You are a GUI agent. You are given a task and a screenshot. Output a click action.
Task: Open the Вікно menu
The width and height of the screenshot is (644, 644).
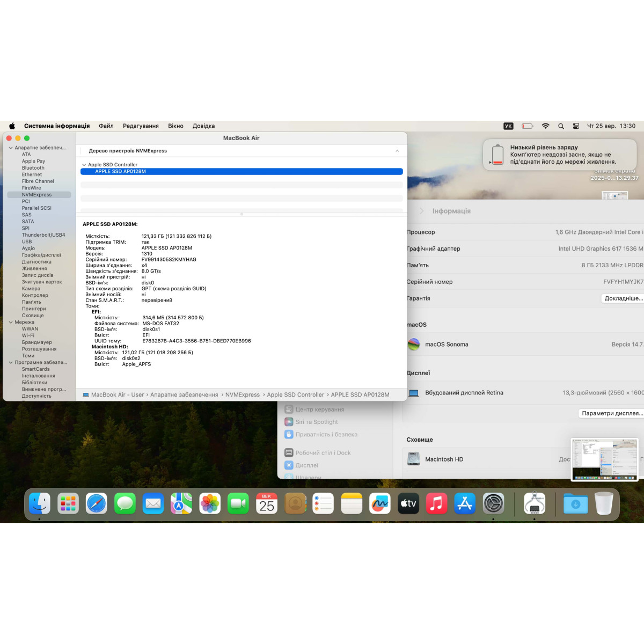(175, 126)
